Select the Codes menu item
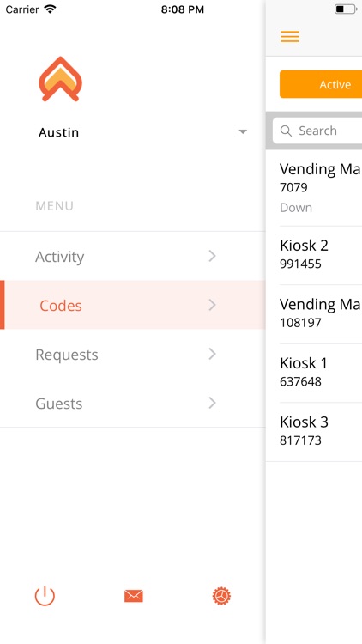The width and height of the screenshot is (362, 644). 133,305
